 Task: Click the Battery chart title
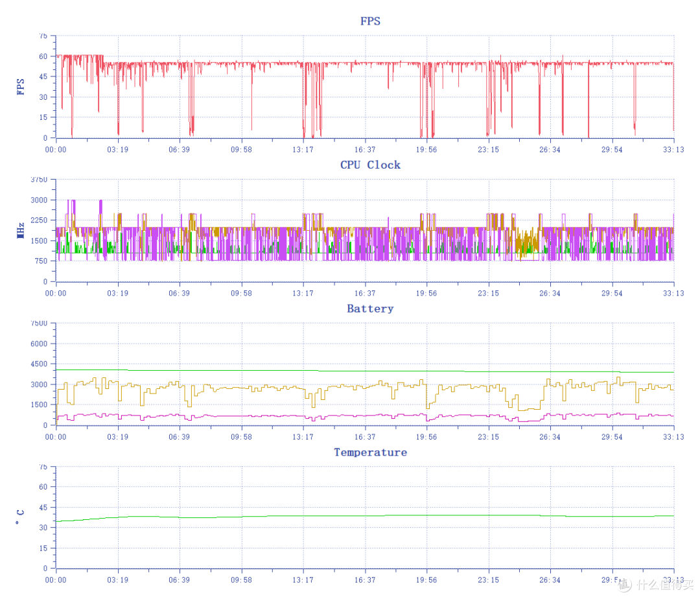tap(370, 309)
